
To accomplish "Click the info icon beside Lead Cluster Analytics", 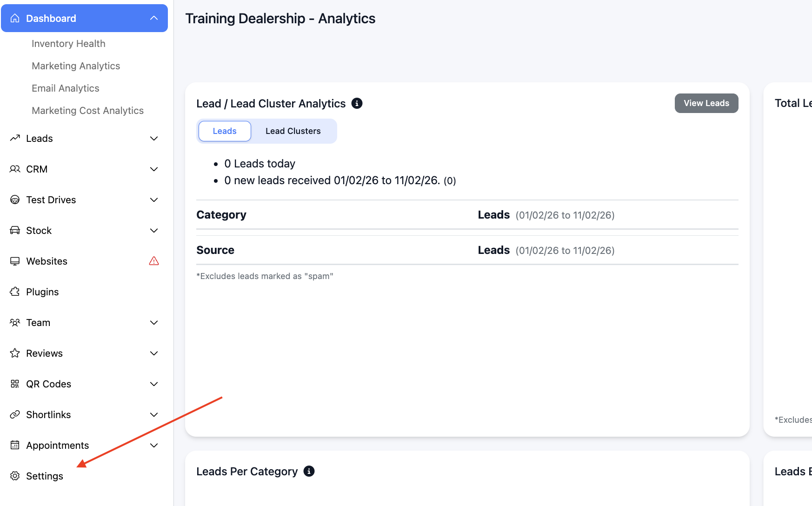I will coord(357,103).
